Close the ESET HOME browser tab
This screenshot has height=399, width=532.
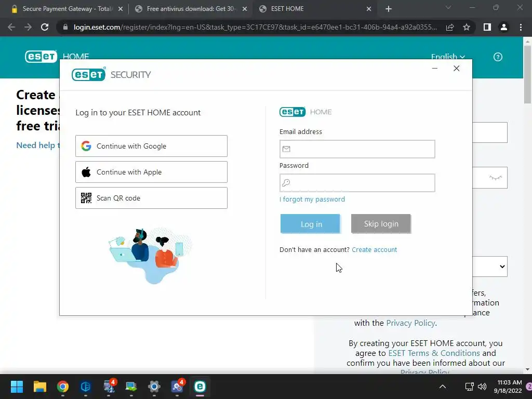coord(369,9)
